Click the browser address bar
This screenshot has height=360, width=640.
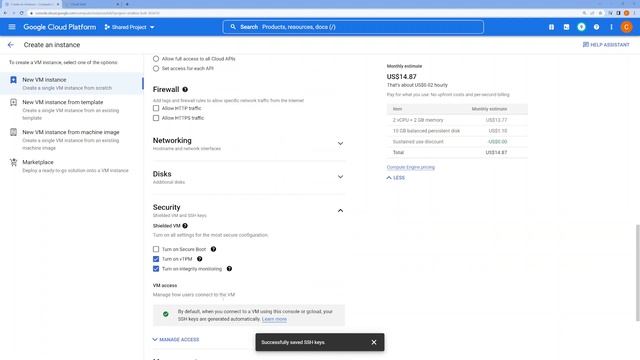point(302,13)
